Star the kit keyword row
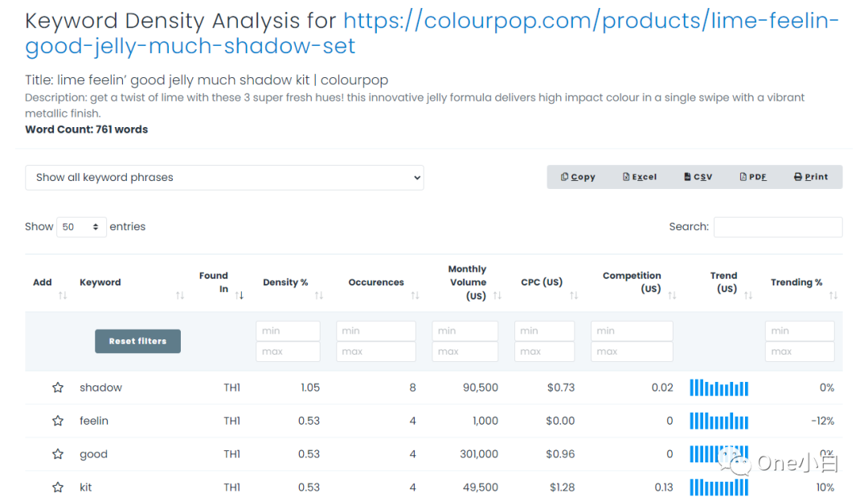 [x=58, y=487]
